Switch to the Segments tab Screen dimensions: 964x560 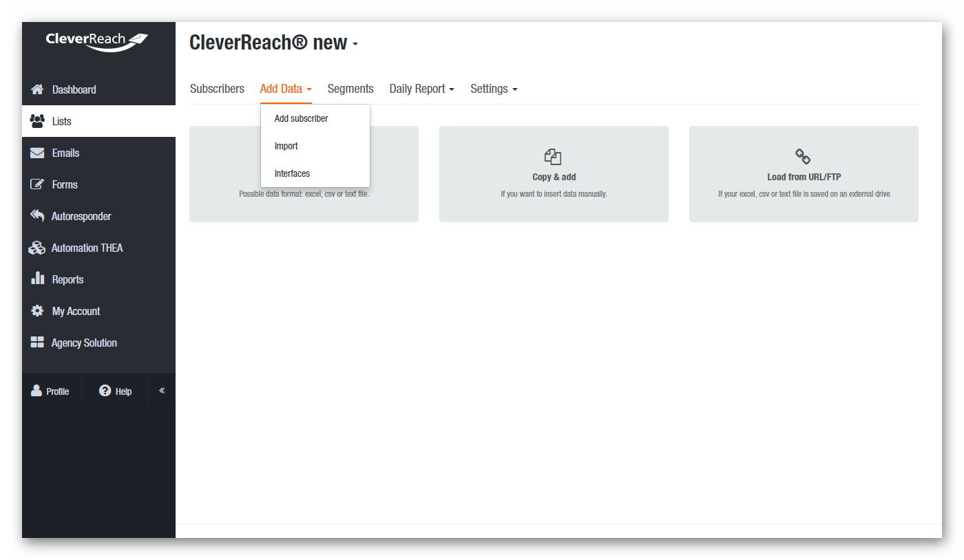(x=350, y=89)
